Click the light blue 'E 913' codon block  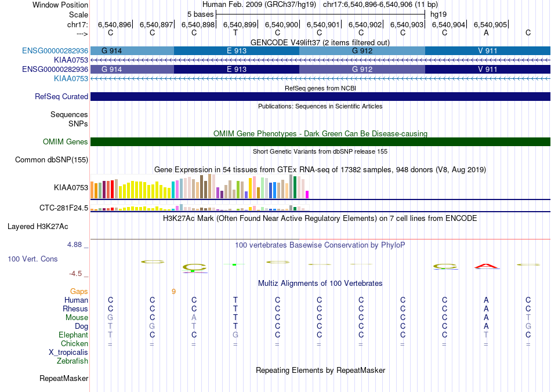coord(237,50)
